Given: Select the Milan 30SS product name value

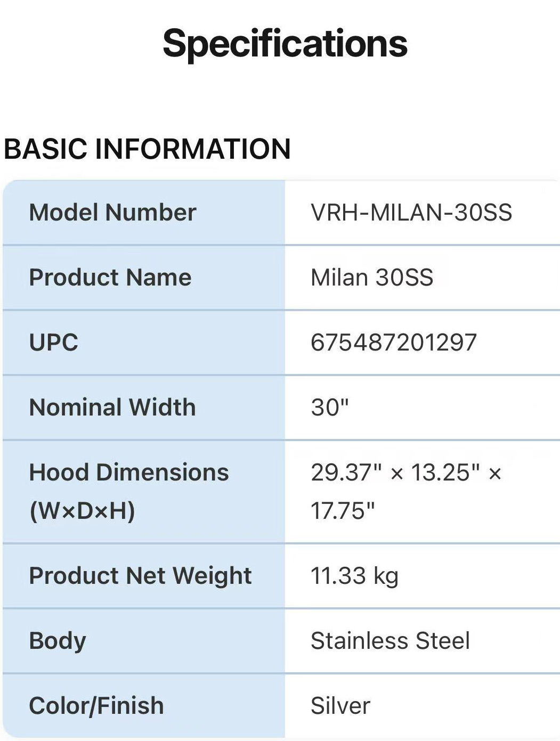Looking at the screenshot, I should pos(372,278).
